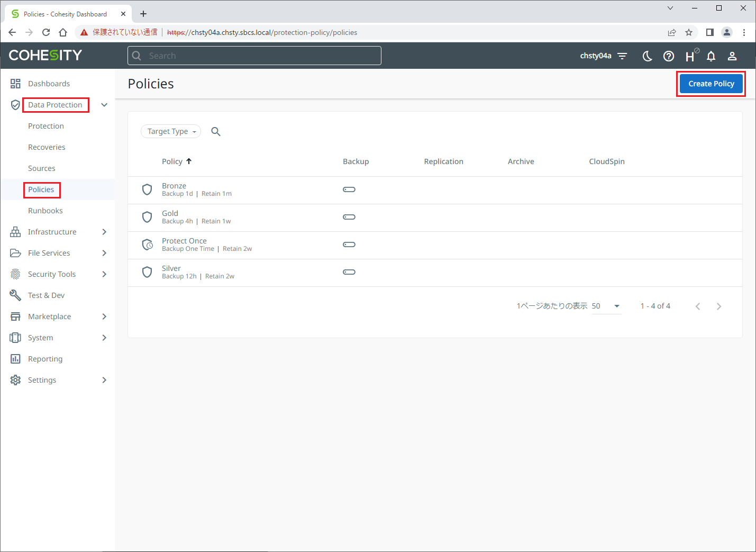Open a new browser tab
The image size is (756, 552).
(143, 14)
